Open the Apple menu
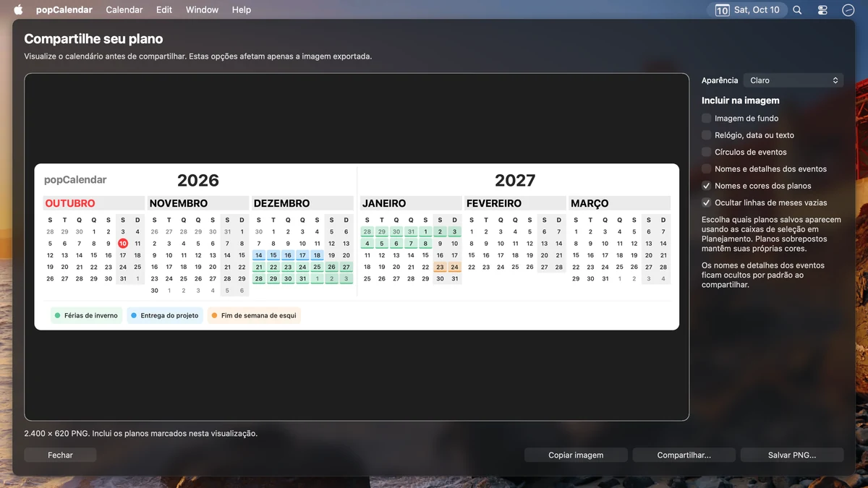 click(19, 9)
